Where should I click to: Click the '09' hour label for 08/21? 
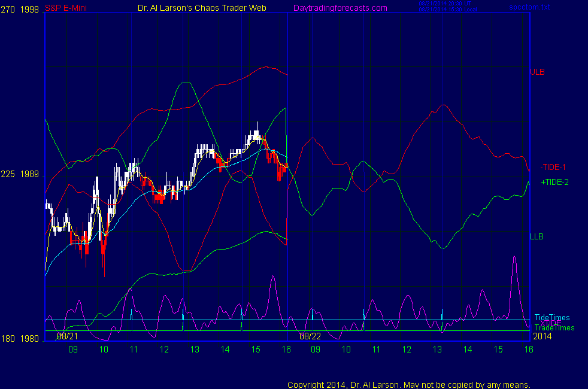[73, 350]
